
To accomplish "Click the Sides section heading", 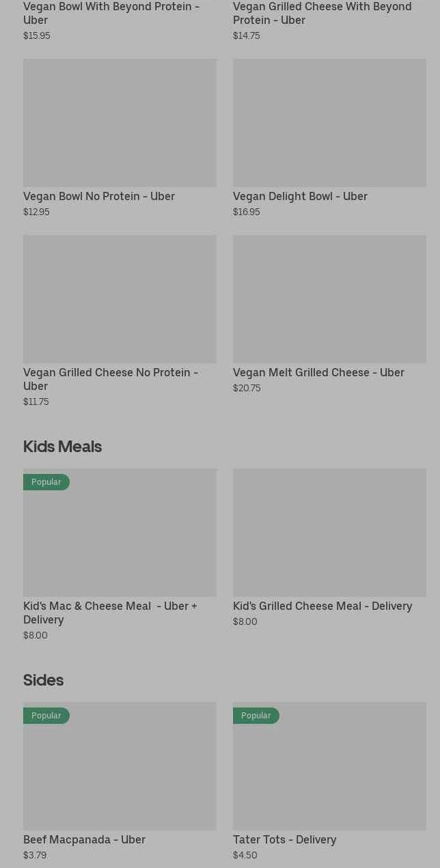I will pyautogui.click(x=43, y=680).
